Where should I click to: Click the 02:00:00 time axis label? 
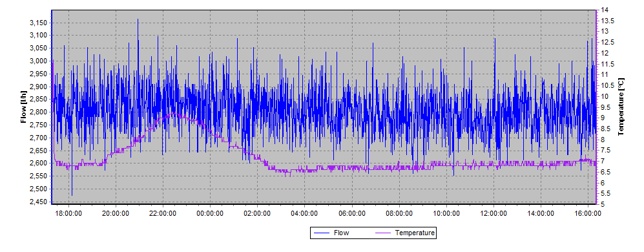[x=258, y=213]
